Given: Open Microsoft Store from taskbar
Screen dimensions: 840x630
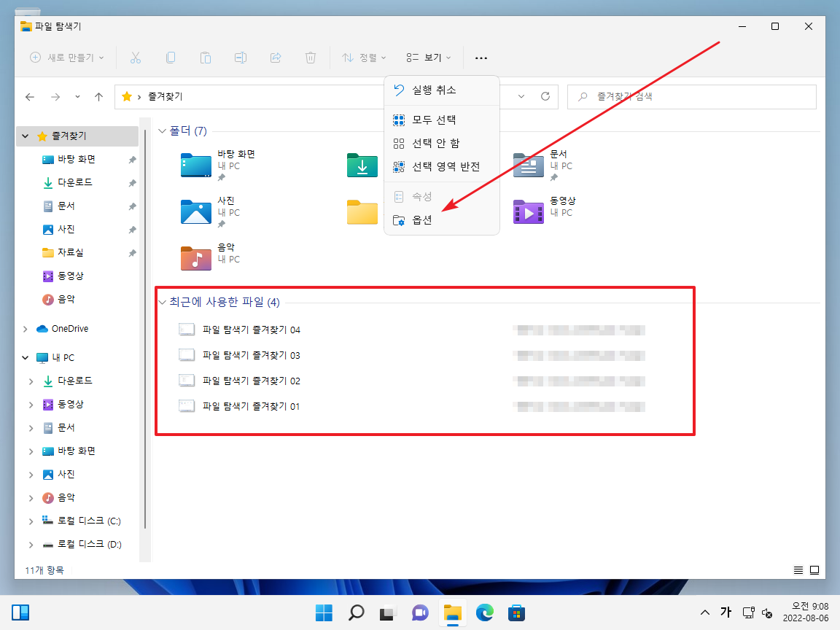Looking at the screenshot, I should (516, 612).
